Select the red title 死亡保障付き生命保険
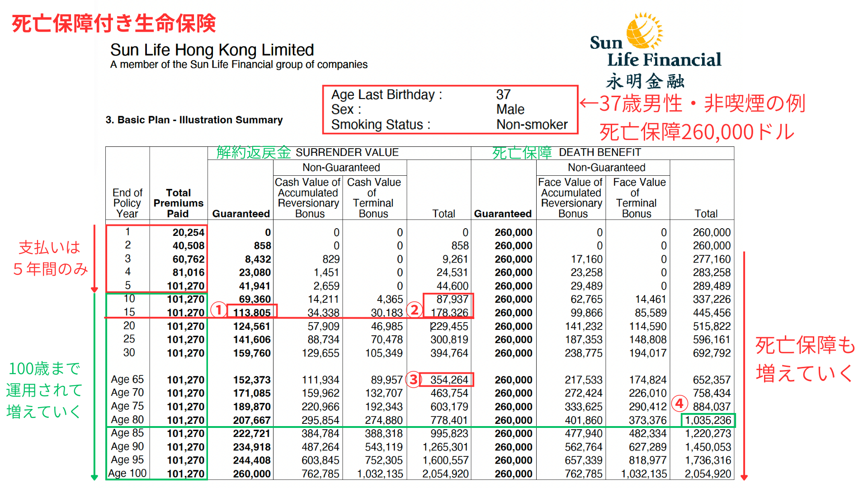Screen dimensions: 868x488 point(114,23)
